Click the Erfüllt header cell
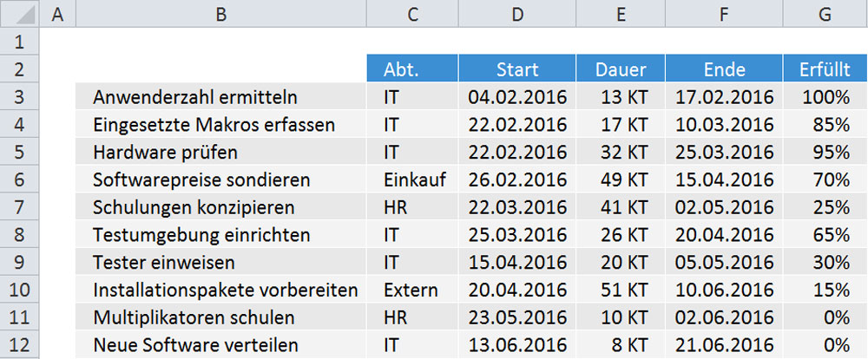Image resolution: width=868 pixels, height=359 pixels. [x=825, y=69]
